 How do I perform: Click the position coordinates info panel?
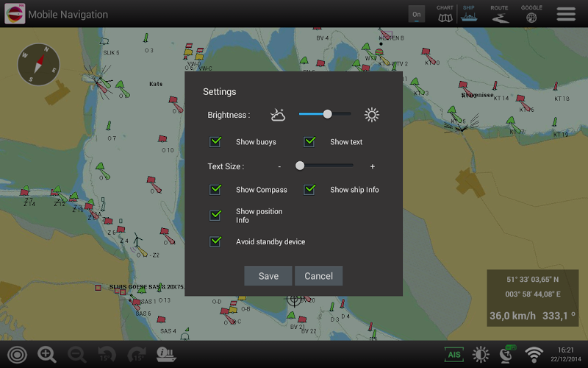coord(532,298)
